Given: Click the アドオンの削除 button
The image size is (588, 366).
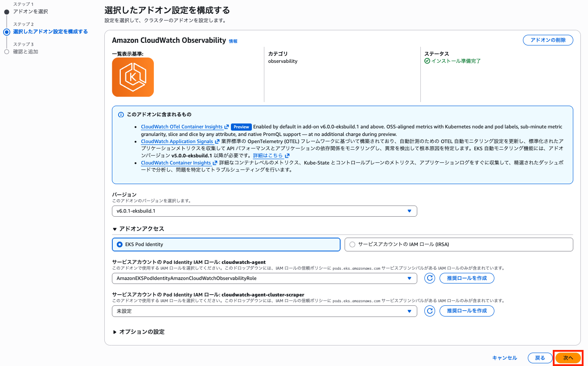Looking at the screenshot, I should tap(548, 40).
